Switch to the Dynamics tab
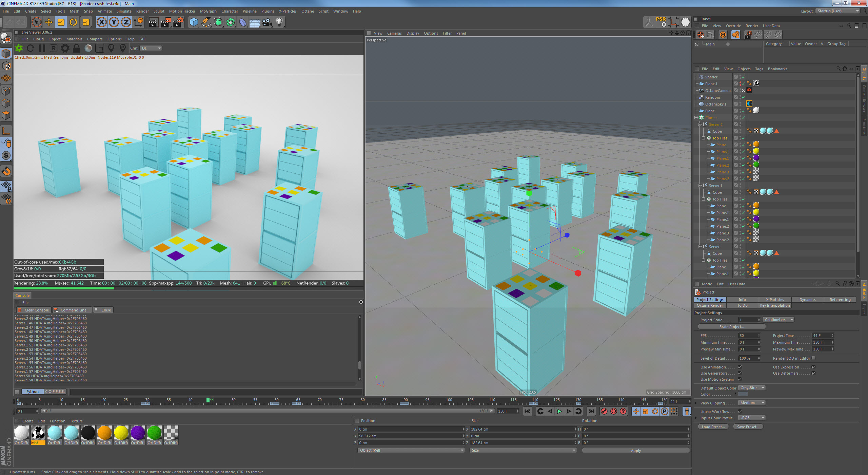The height and width of the screenshot is (475, 868). 807,300
